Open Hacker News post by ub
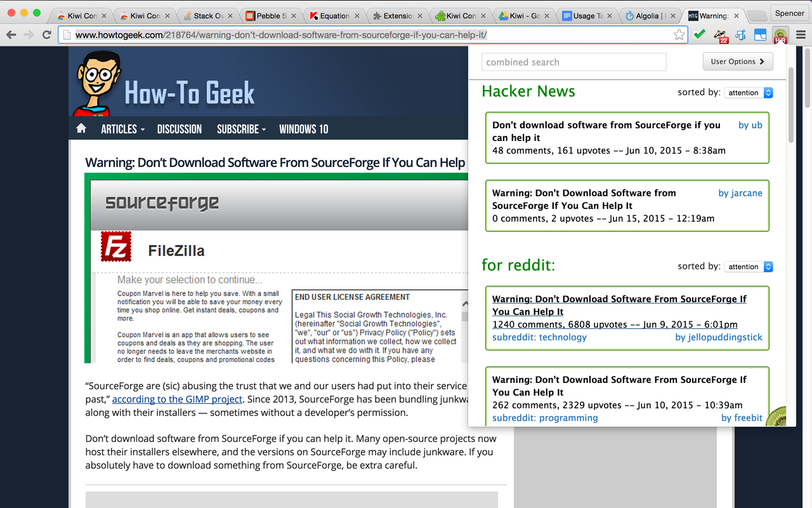 click(606, 131)
